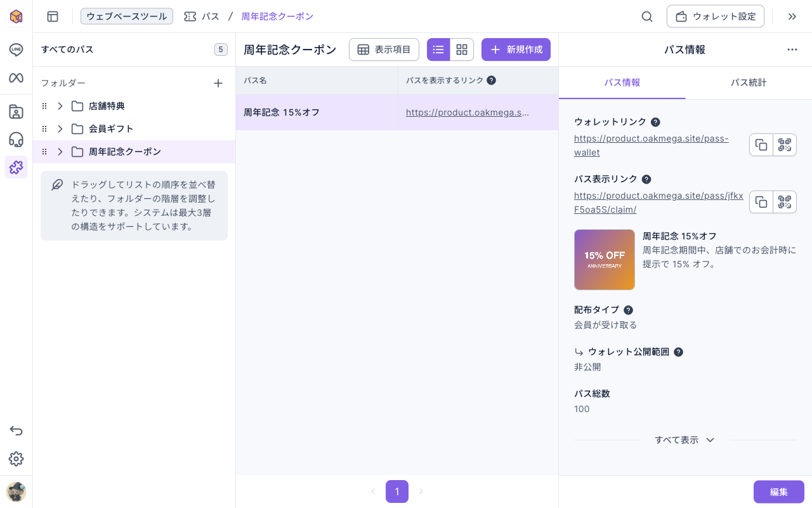Select the 周年記念 15%オフ table row
The height and width of the screenshot is (508, 812).
pos(397,112)
